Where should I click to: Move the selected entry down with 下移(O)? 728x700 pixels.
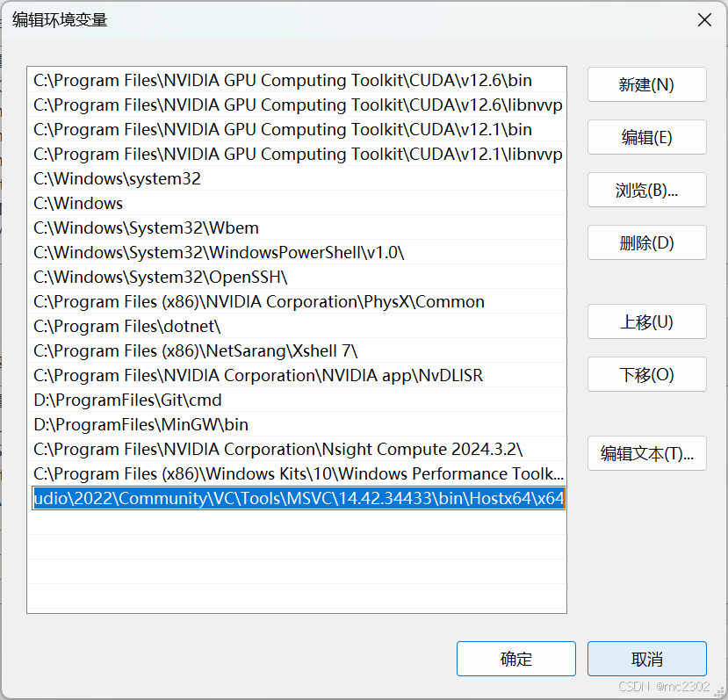pos(646,374)
